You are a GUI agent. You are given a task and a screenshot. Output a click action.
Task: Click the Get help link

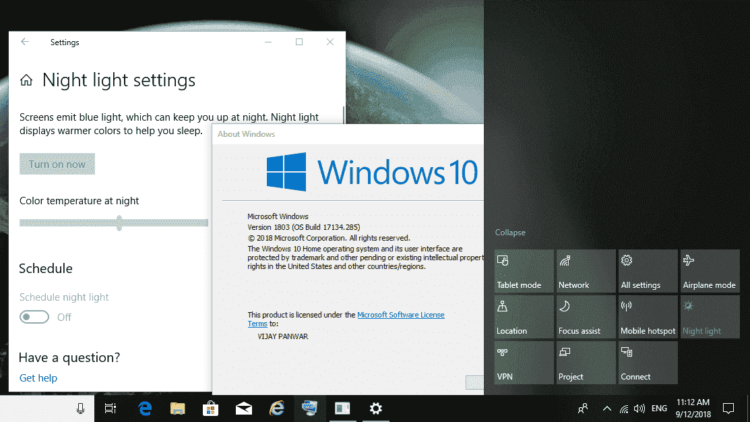tap(38, 378)
